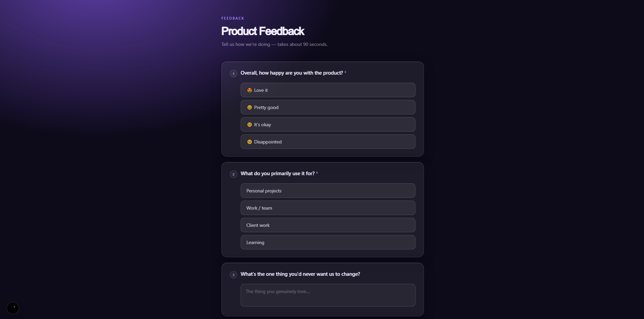Select "Personal projects" as primary use
644x319 pixels.
[264, 191]
